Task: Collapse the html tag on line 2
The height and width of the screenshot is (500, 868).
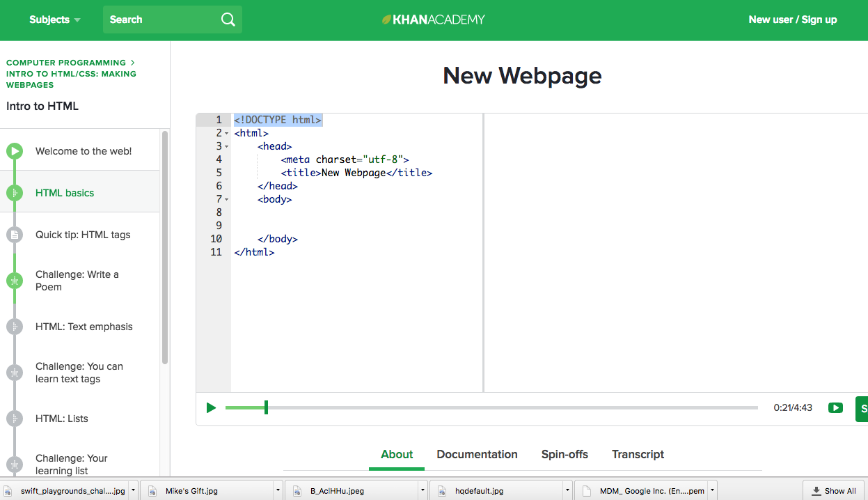Action: (227, 133)
